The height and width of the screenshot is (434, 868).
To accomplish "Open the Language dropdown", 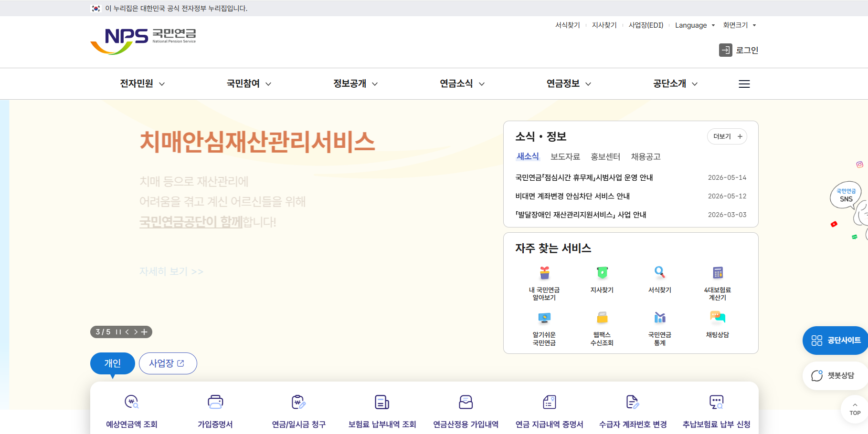I will [695, 25].
